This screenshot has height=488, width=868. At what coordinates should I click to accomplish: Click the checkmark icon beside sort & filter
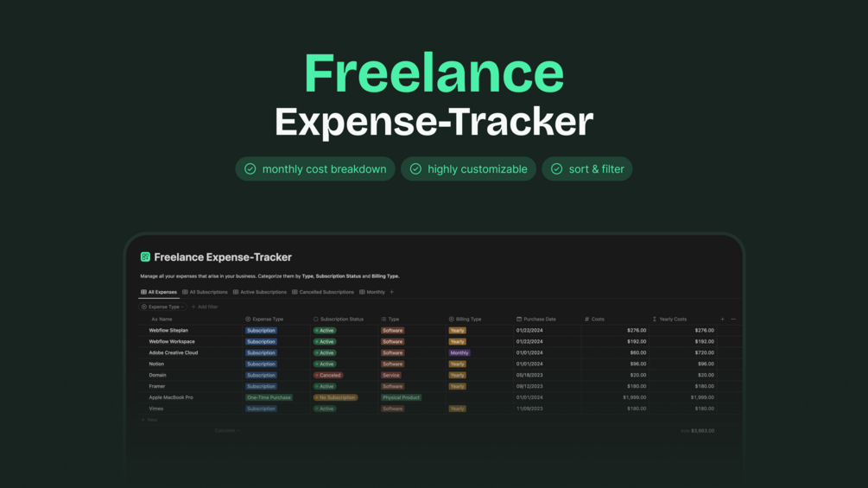(x=557, y=168)
